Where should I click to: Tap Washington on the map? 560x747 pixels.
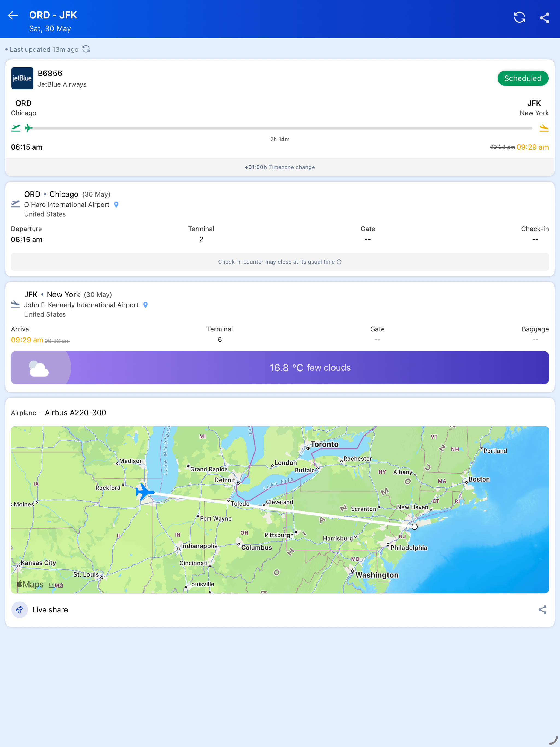click(377, 575)
